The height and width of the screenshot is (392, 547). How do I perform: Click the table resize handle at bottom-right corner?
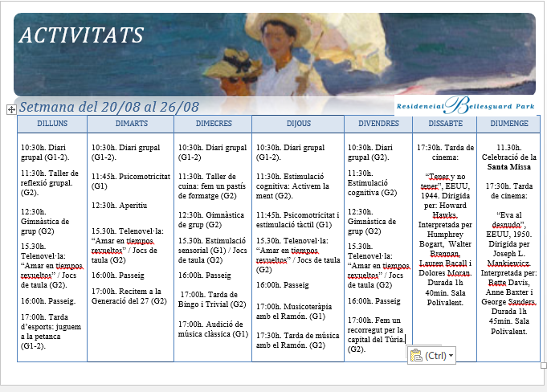tap(544, 365)
